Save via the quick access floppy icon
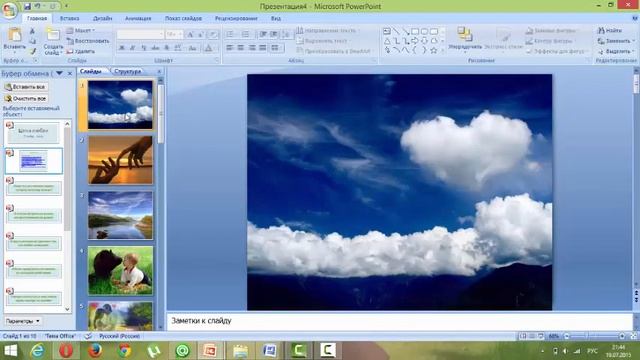 point(27,6)
